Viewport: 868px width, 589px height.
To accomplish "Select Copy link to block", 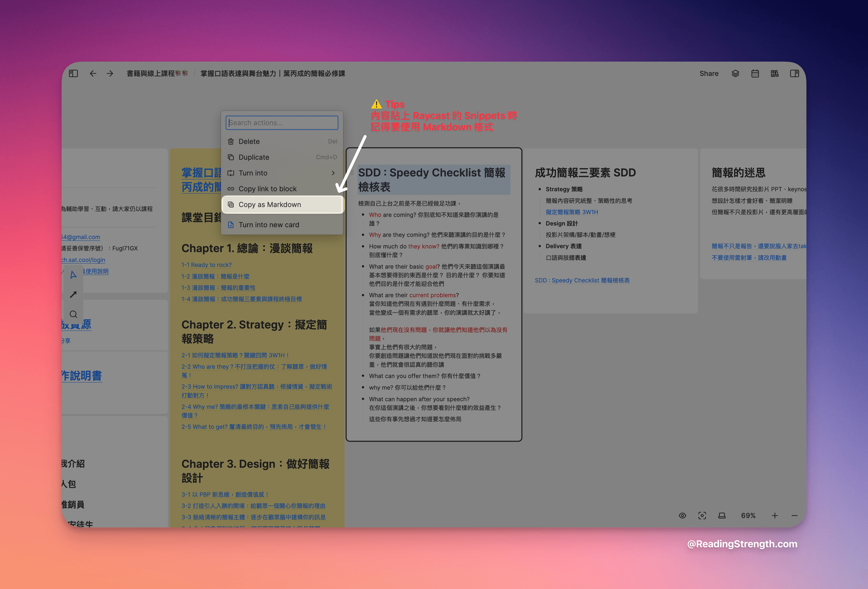I will 282,189.
